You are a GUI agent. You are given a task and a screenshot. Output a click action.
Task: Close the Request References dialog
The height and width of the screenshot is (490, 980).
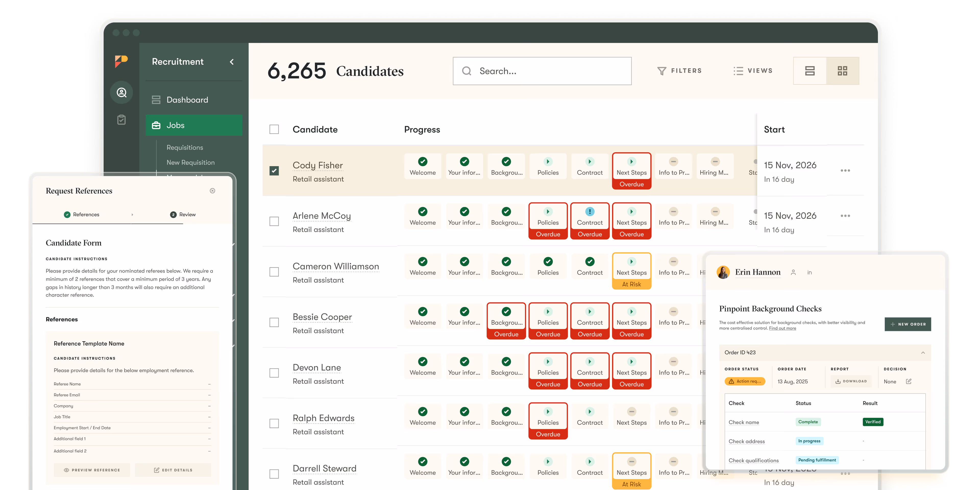(x=212, y=191)
